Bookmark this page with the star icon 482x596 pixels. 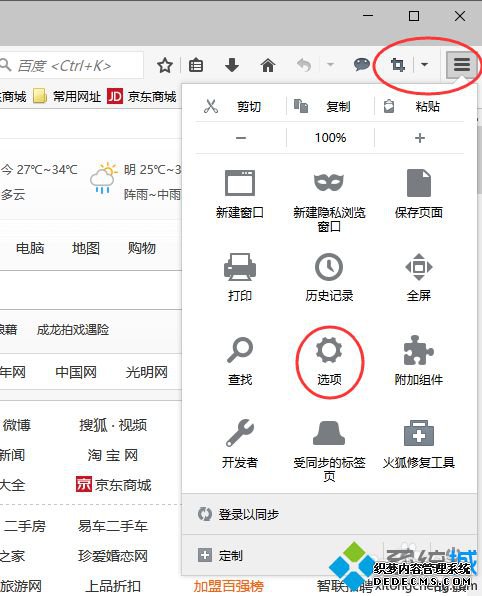tap(165, 65)
